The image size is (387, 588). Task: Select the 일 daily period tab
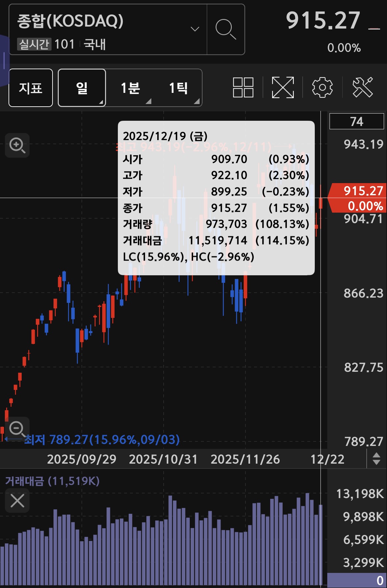point(82,88)
